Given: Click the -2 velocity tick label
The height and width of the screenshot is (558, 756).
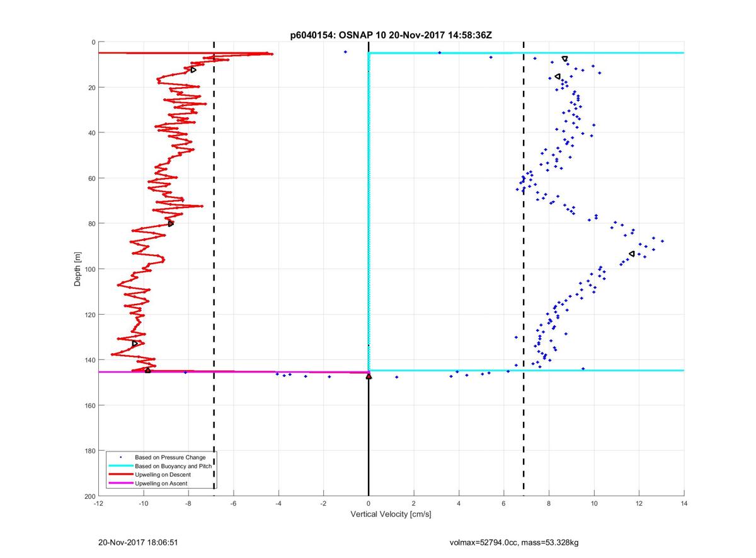Looking at the screenshot, I should pyautogui.click(x=324, y=504).
